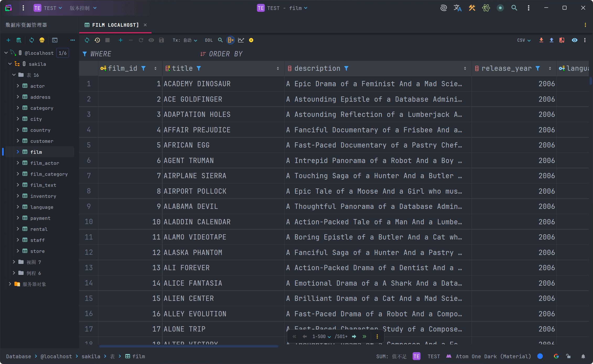
Task: Collapse the sakila schema node
Action: click(10, 64)
